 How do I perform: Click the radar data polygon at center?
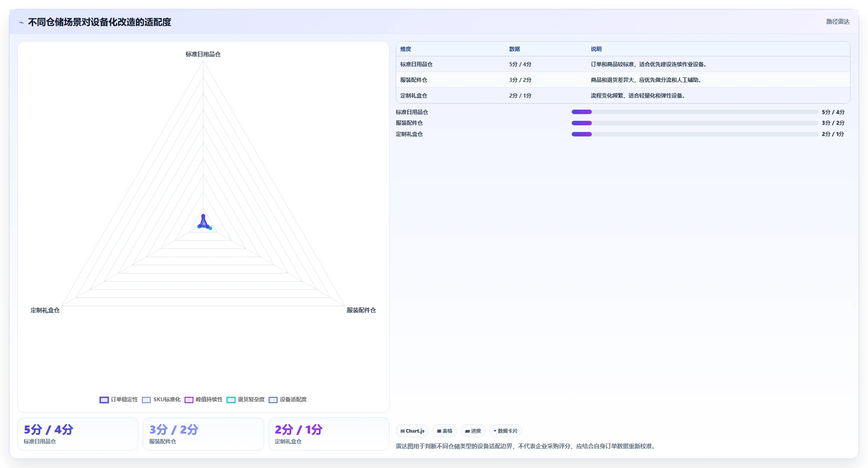(204, 223)
